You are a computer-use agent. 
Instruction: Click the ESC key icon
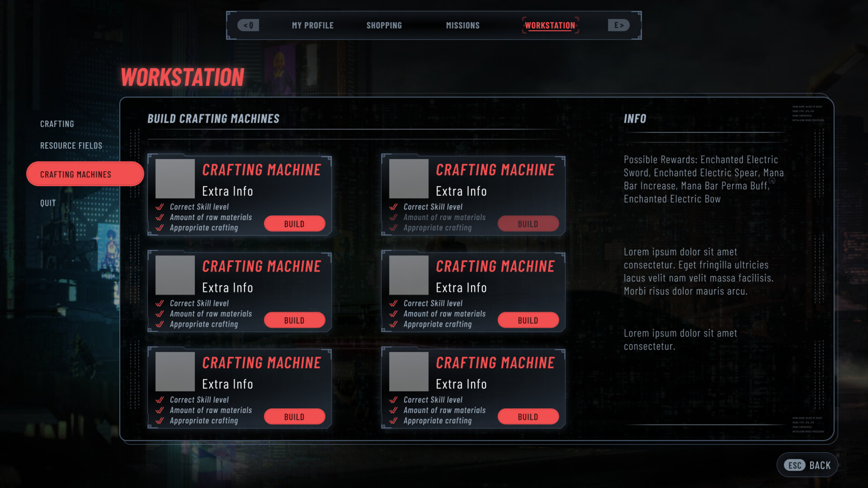click(795, 465)
